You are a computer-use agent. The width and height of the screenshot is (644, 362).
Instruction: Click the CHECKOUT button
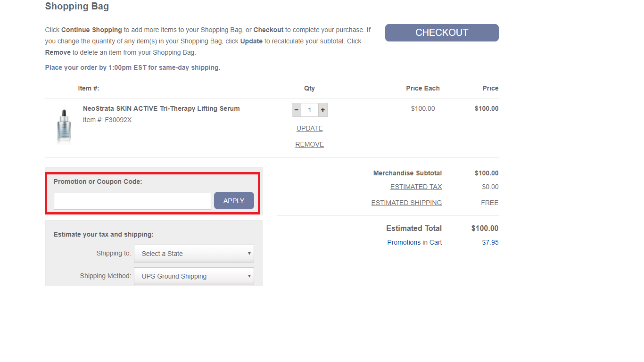(442, 33)
